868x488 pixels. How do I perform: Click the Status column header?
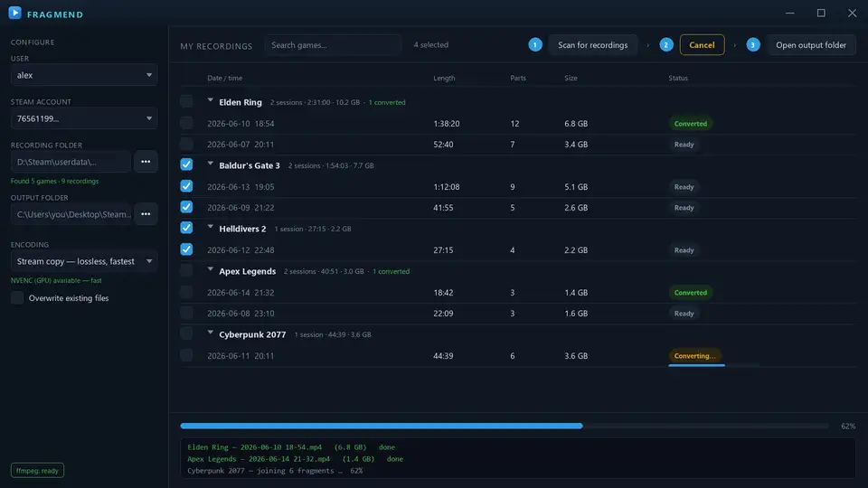678,78
